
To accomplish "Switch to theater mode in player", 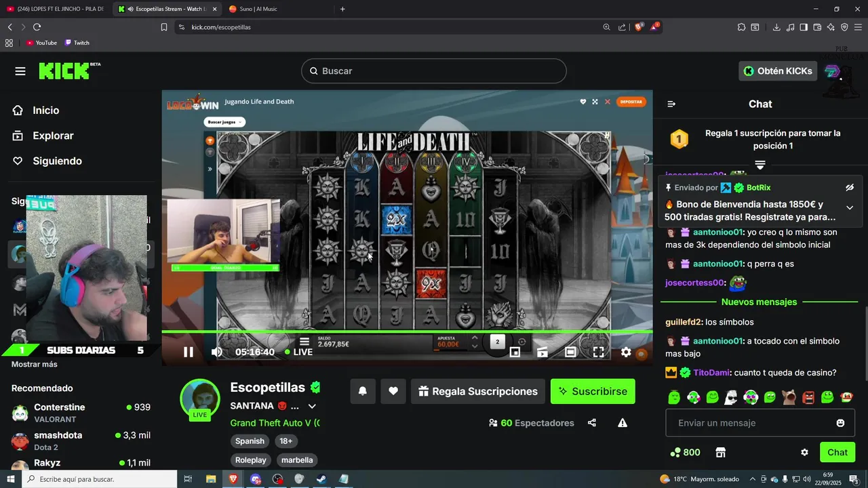I will (570, 352).
